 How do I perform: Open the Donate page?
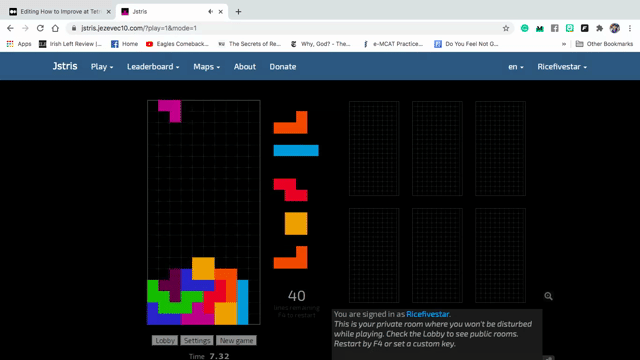click(282, 67)
